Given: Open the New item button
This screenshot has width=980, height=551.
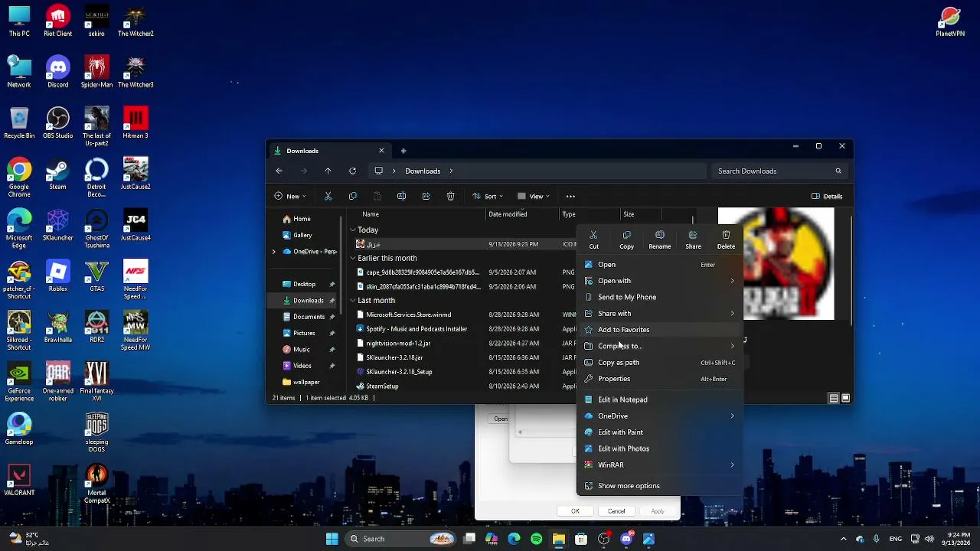Looking at the screenshot, I should pyautogui.click(x=290, y=196).
